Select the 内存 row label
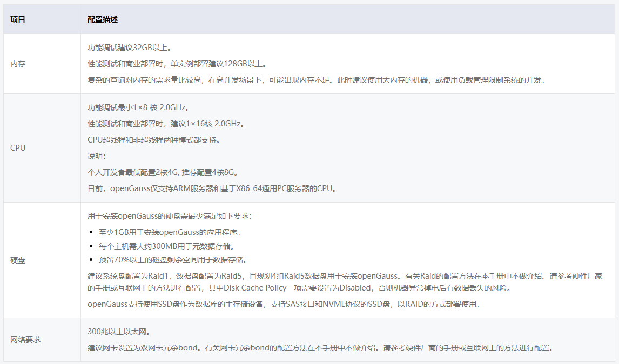 point(18,64)
